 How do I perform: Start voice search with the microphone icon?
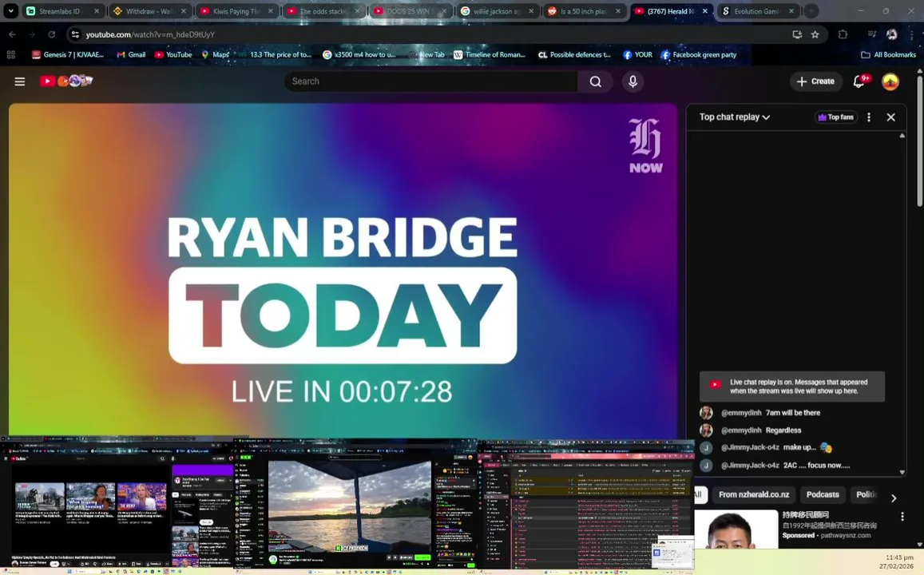(x=633, y=81)
